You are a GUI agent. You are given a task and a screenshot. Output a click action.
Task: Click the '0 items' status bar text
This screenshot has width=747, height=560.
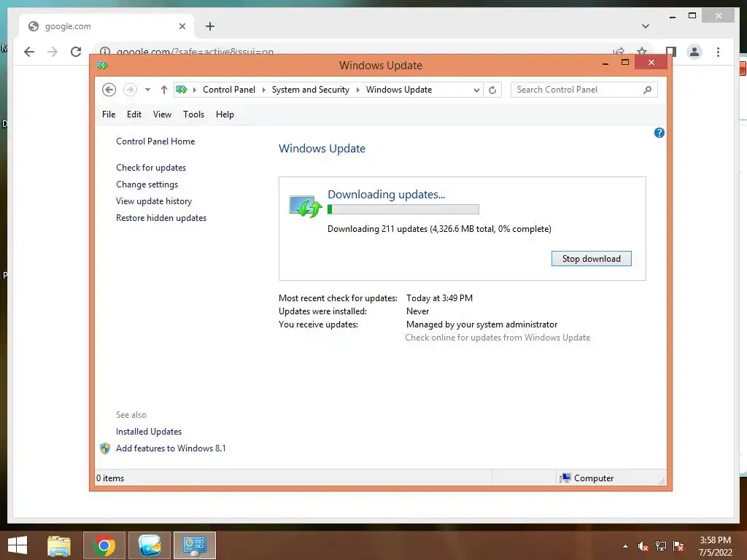pos(110,478)
